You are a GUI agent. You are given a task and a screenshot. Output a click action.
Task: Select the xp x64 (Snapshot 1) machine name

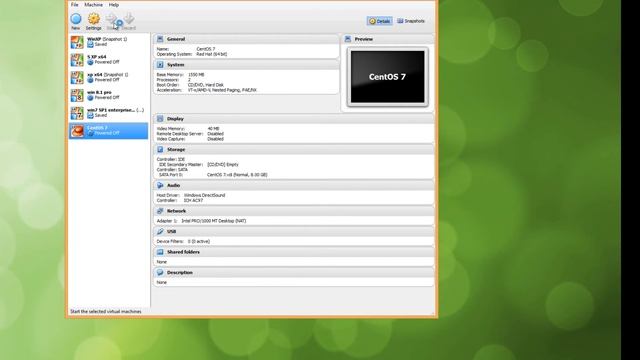108,75
